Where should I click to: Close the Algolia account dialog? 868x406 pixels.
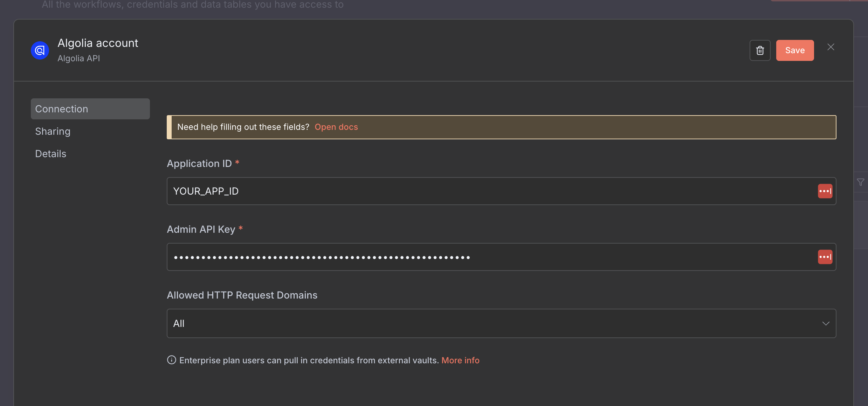831,47
